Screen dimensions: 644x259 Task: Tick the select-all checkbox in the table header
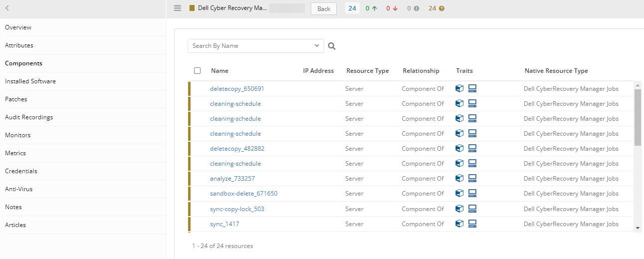(x=197, y=71)
